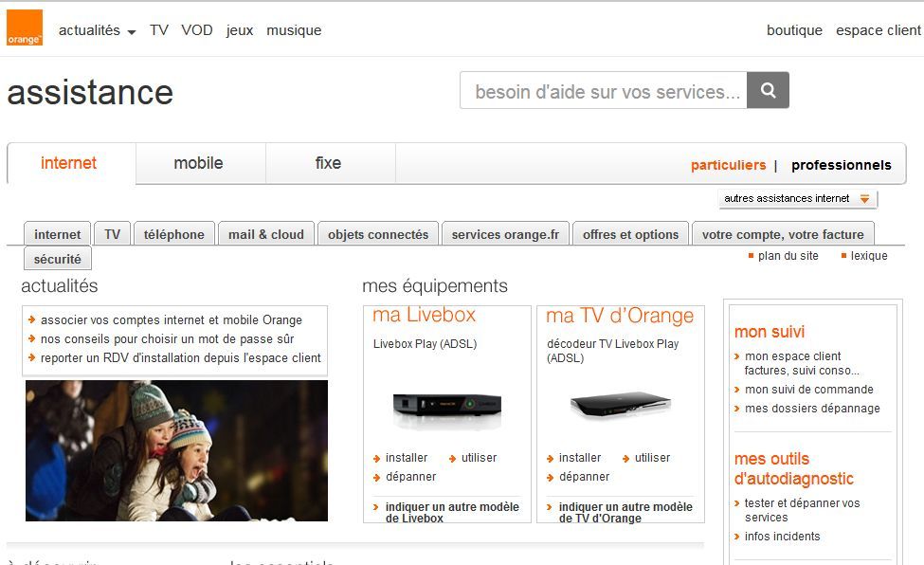
Task: Open votre compte, votre facture sub-tab
Action: pyautogui.click(x=783, y=234)
